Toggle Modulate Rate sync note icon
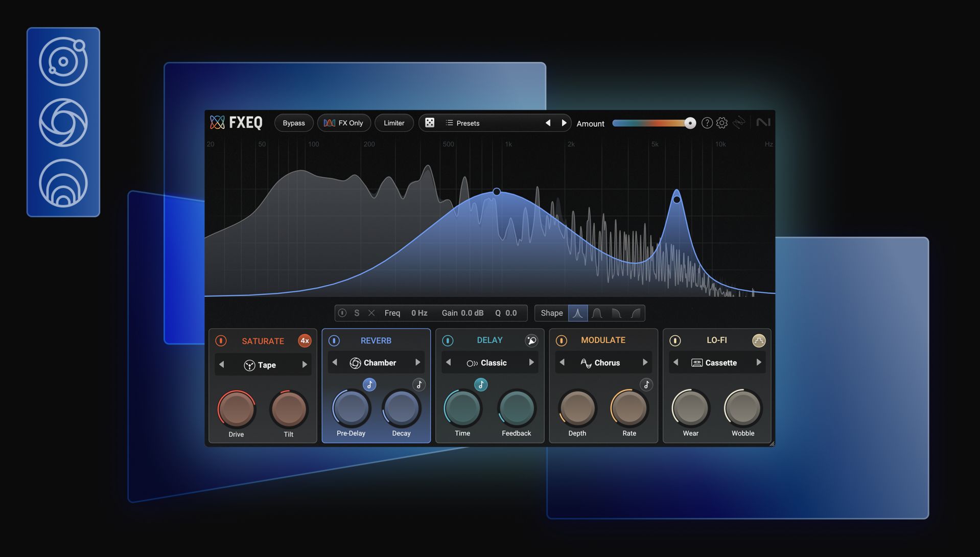Screen dimensions: 980x557 pyautogui.click(x=646, y=384)
